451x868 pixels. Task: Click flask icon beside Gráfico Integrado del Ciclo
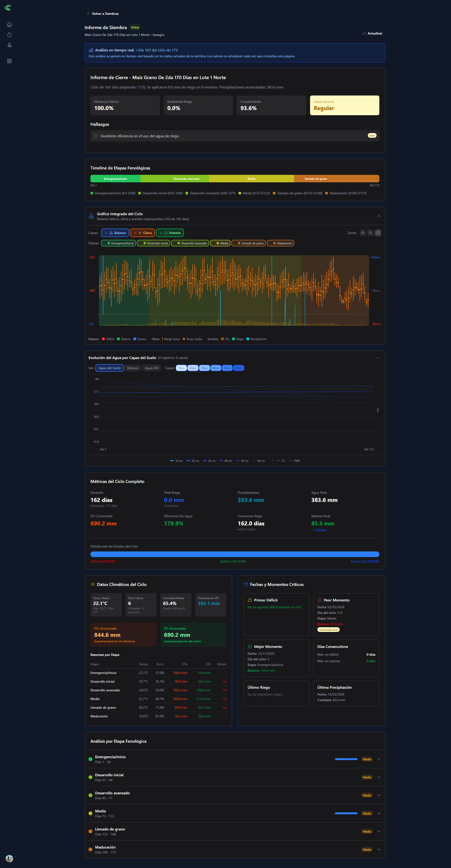tap(91, 216)
